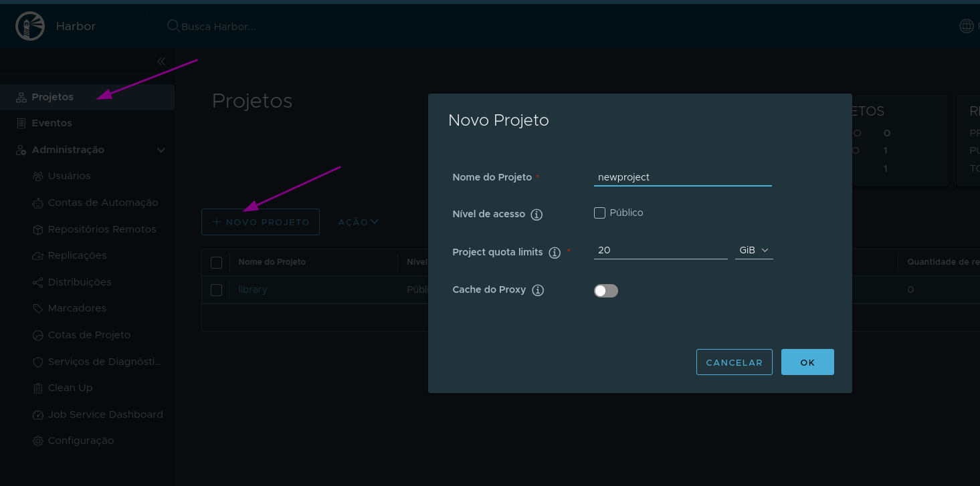Enable the Cache do Proxy toggle
This screenshot has height=486, width=980.
pyautogui.click(x=606, y=291)
